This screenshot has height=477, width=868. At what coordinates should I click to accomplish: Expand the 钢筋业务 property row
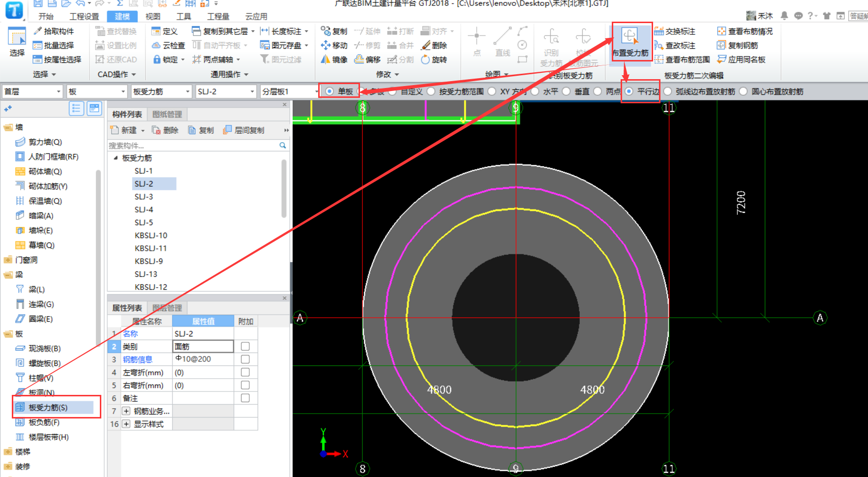coord(126,411)
